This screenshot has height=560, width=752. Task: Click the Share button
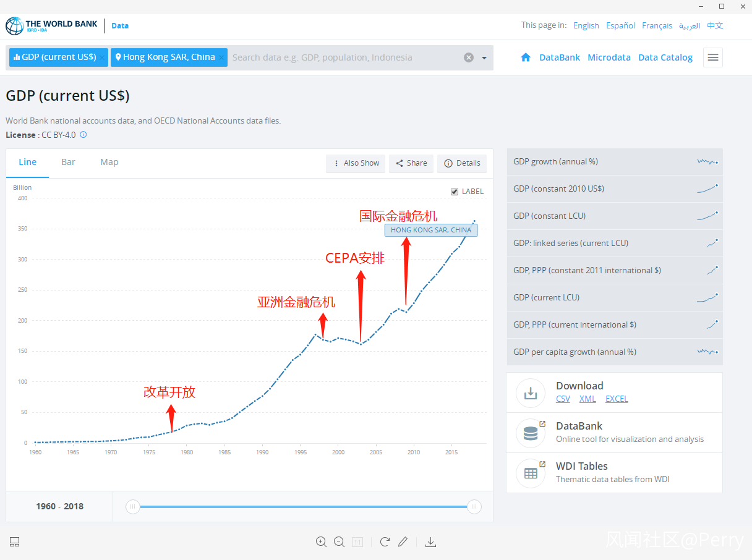pos(411,163)
